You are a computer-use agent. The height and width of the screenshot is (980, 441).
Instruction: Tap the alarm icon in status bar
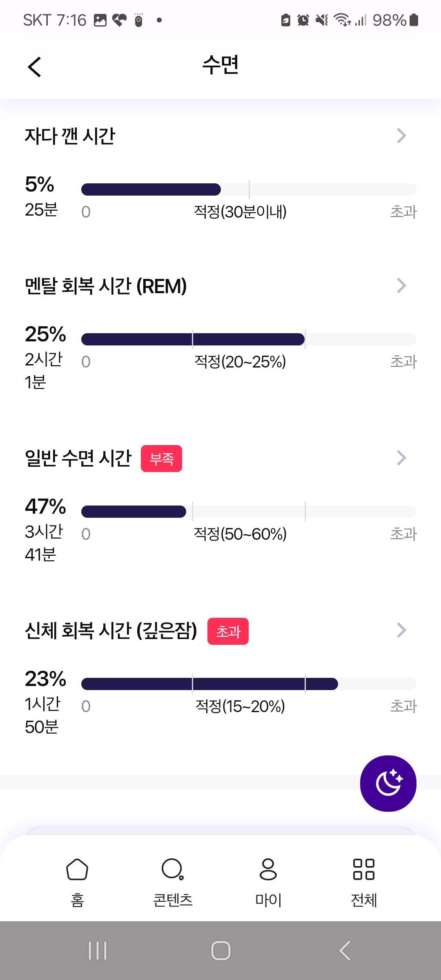(303, 20)
